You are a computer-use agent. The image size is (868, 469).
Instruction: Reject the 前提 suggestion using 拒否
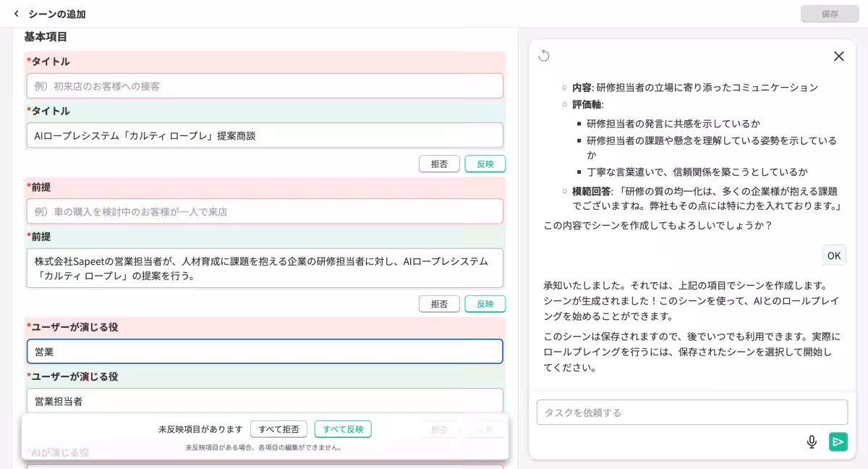click(439, 303)
